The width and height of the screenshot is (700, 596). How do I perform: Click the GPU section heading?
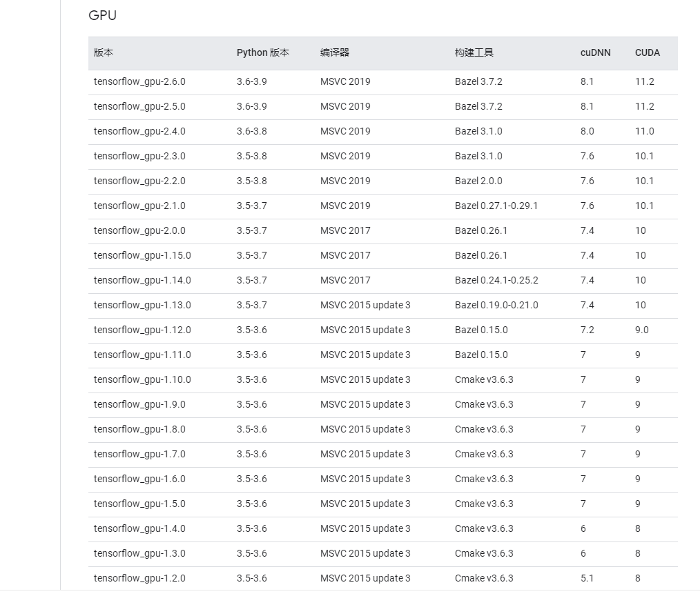click(x=103, y=15)
